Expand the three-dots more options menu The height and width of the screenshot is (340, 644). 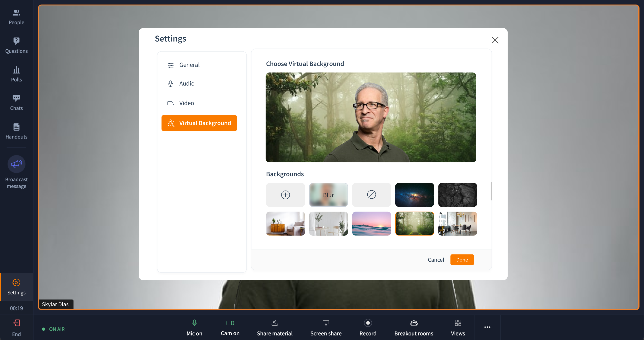tap(487, 327)
